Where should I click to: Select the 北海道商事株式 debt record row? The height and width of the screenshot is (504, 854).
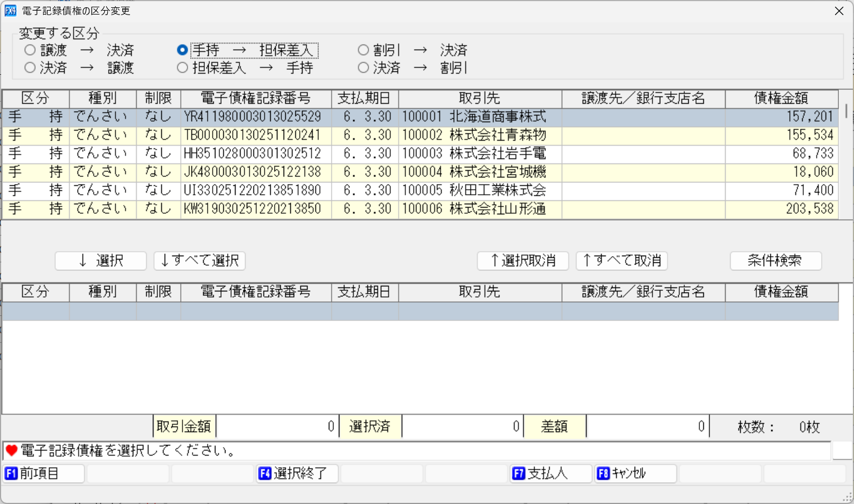point(391,117)
